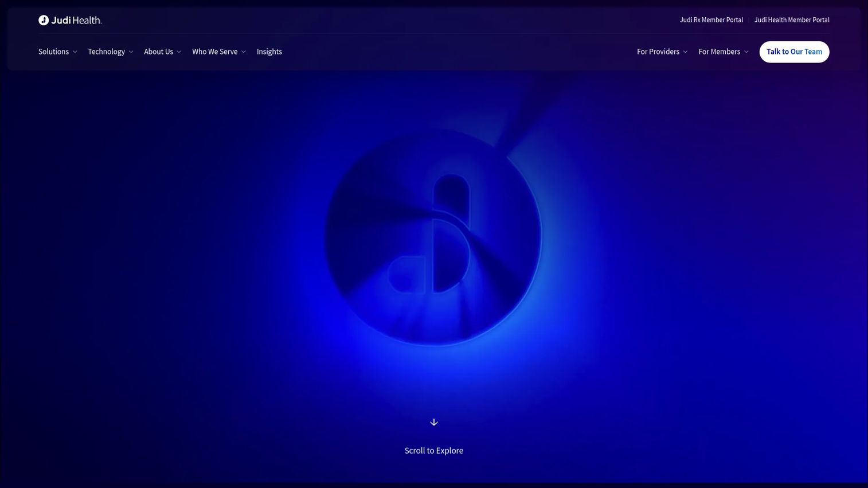Expand the For Providers chevron

click(685, 52)
